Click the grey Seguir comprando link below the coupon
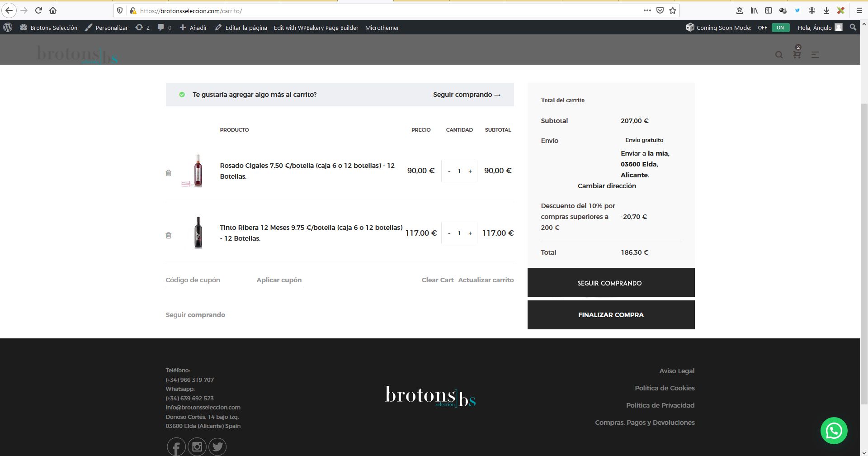 [x=195, y=315]
